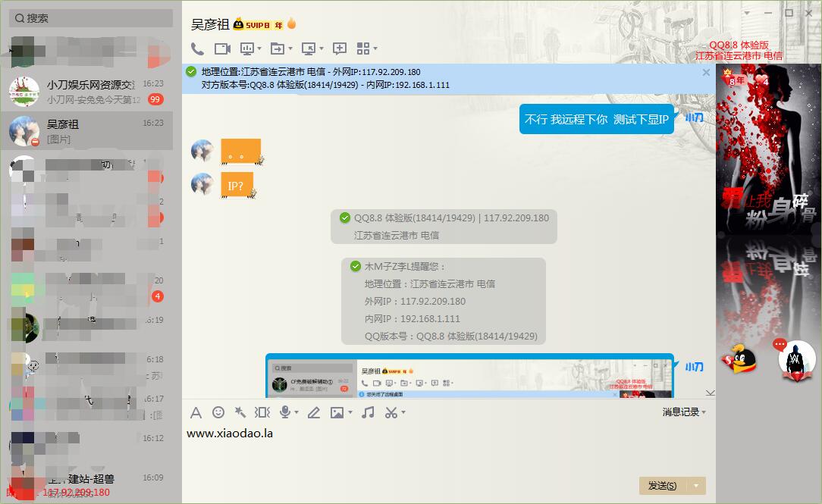Select the 小刀娱乐网资源交流 group conversation
Image resolution: width=822 pixels, height=504 pixels.
coord(91,91)
